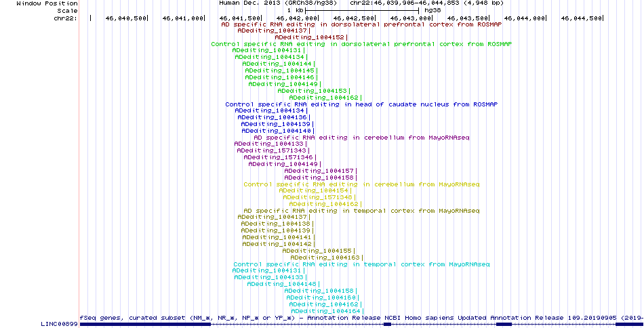Open the AD specific cerebellum MayoRNAseq track title
Screen dimensions: 644x328
[361, 138]
